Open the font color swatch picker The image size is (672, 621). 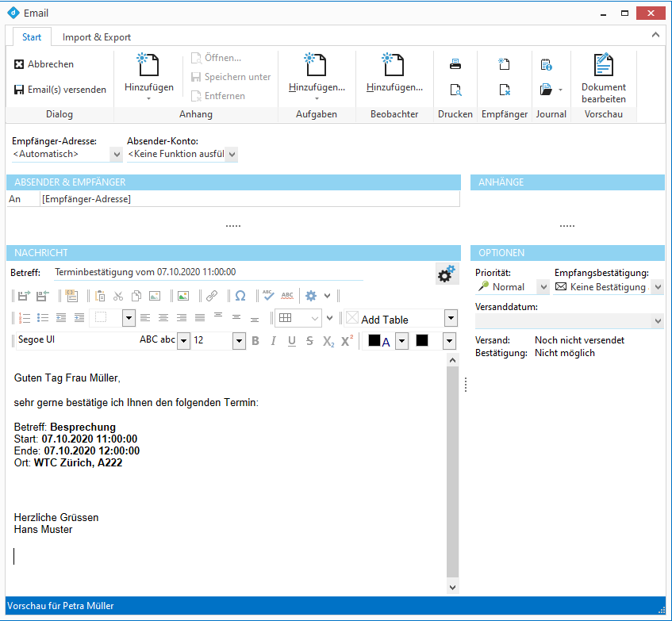tap(401, 341)
